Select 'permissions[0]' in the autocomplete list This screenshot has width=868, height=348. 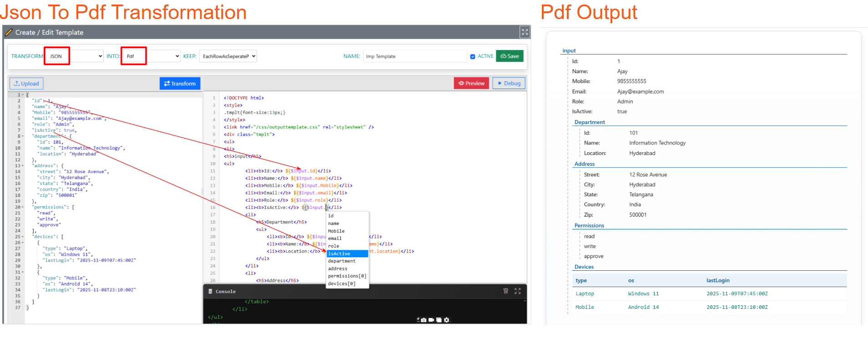point(348,276)
